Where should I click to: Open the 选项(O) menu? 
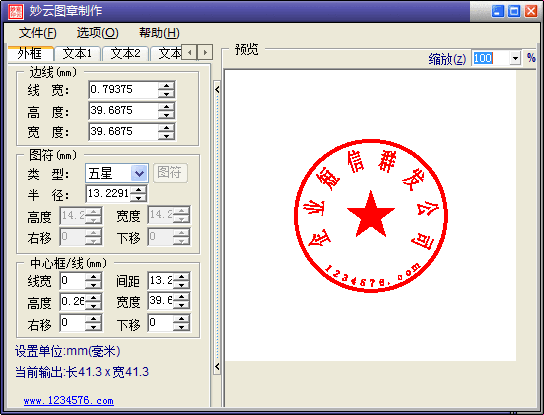97,33
